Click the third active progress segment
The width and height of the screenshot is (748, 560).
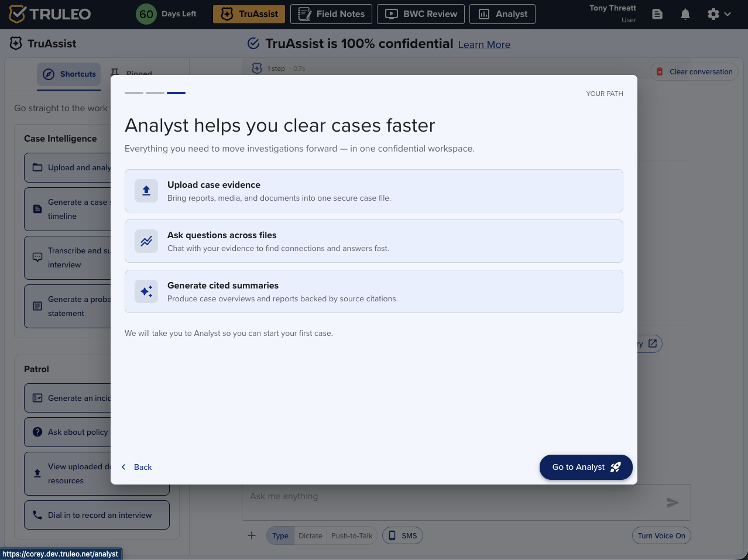coord(176,93)
